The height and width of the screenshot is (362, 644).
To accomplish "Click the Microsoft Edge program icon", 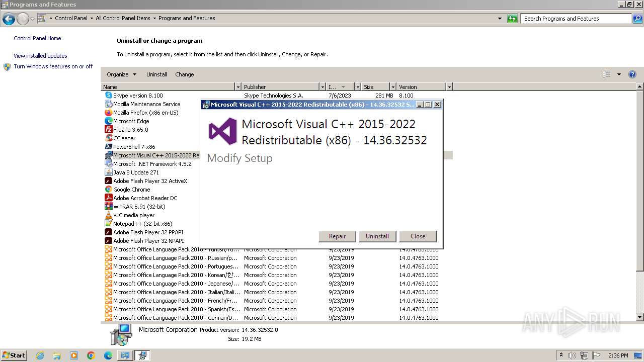I will tap(108, 121).
